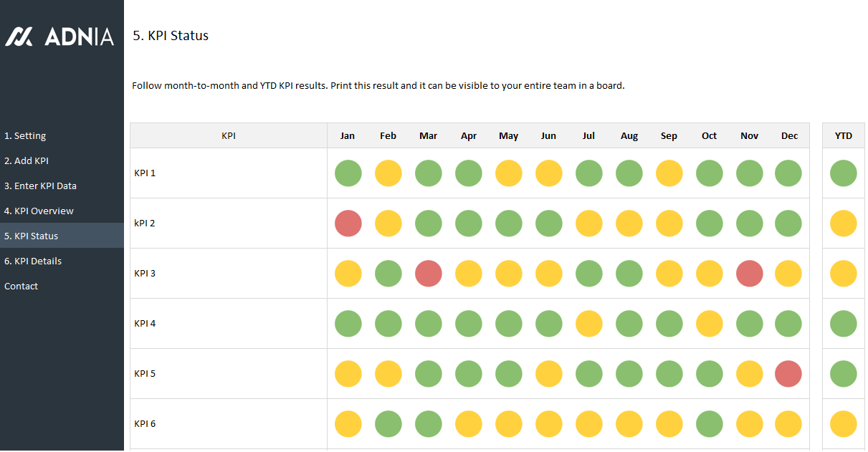
Task: Click KPI 1 yellow February status circle
Action: 388,173
